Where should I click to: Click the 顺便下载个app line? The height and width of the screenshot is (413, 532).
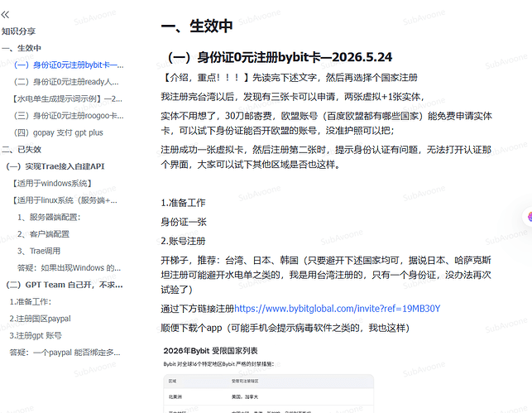pyautogui.click(x=285, y=328)
